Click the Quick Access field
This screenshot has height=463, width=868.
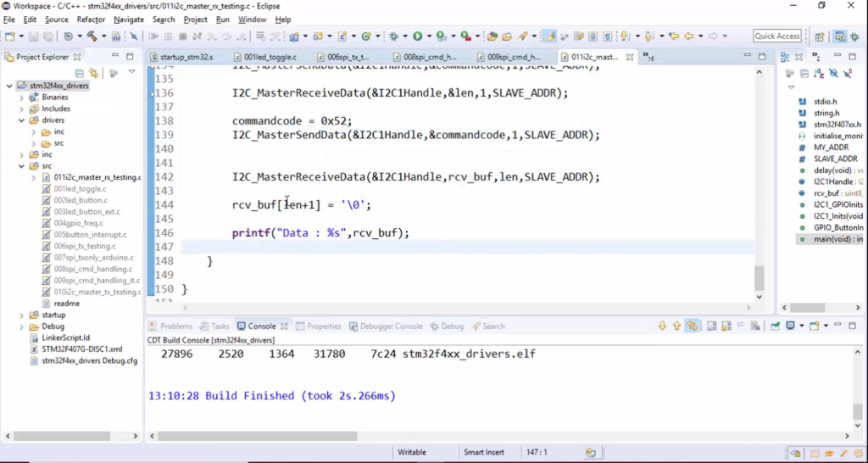[777, 36]
